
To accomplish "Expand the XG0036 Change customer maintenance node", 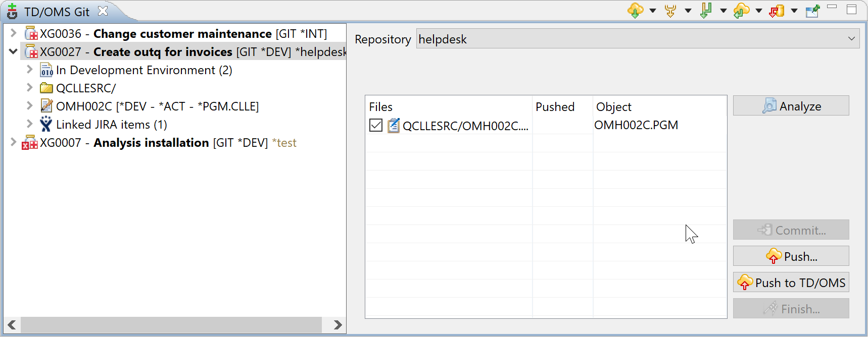I will [x=13, y=34].
